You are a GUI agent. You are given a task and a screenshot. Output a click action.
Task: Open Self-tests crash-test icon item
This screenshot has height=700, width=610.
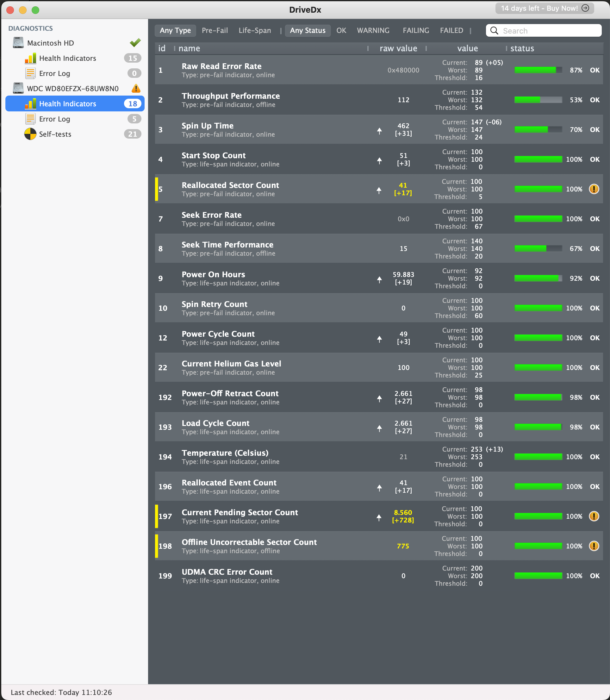30,134
